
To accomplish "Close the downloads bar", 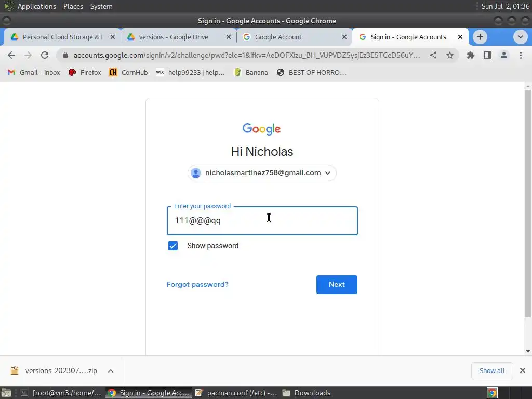I will tap(523, 370).
